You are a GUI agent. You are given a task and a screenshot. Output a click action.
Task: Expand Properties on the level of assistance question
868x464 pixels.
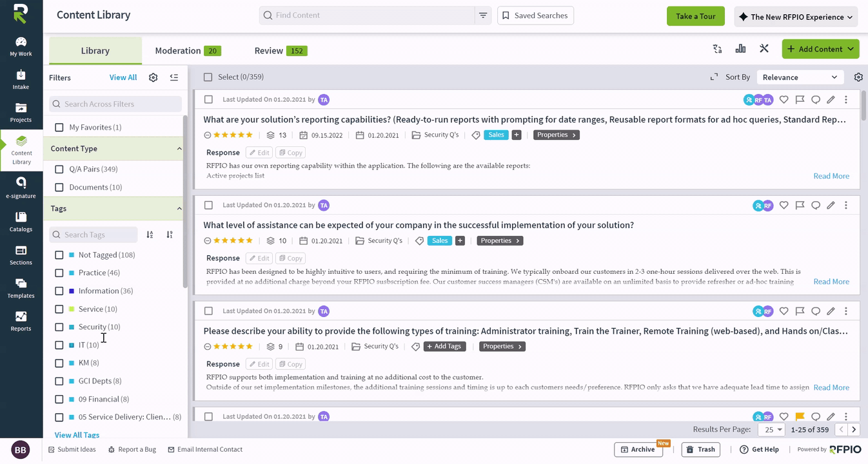point(500,241)
